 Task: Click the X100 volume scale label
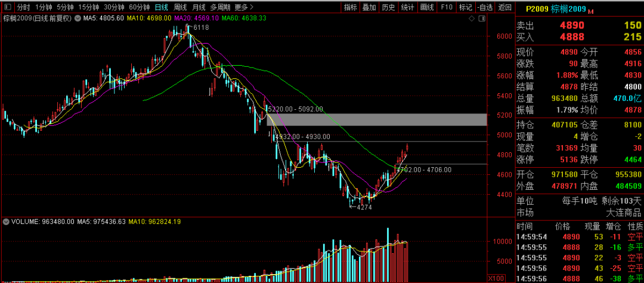[x=496, y=278]
